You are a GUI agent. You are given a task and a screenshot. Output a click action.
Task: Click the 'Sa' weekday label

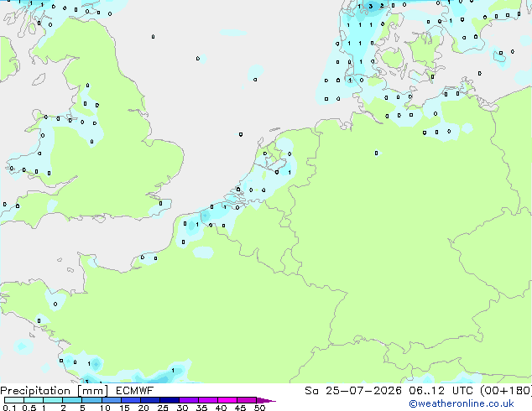[x=311, y=391]
